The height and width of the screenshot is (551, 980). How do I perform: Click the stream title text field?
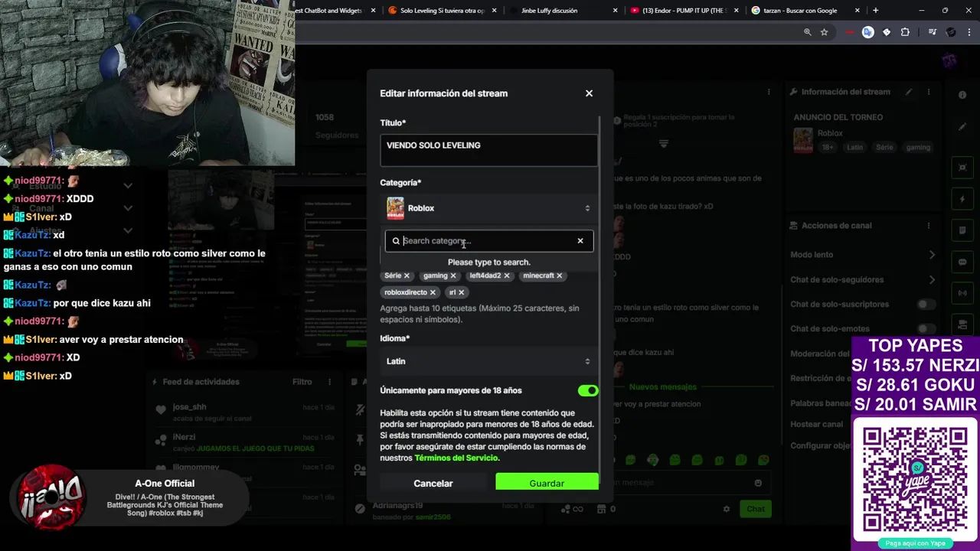point(488,150)
